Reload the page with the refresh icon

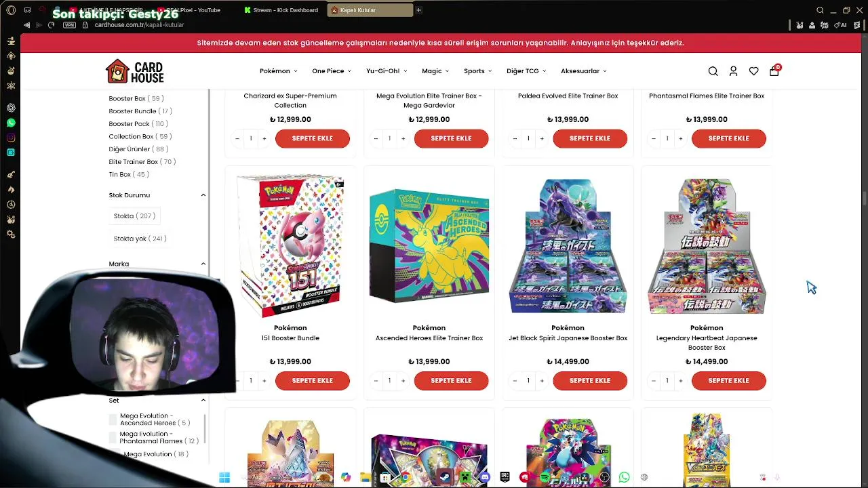coord(51,25)
